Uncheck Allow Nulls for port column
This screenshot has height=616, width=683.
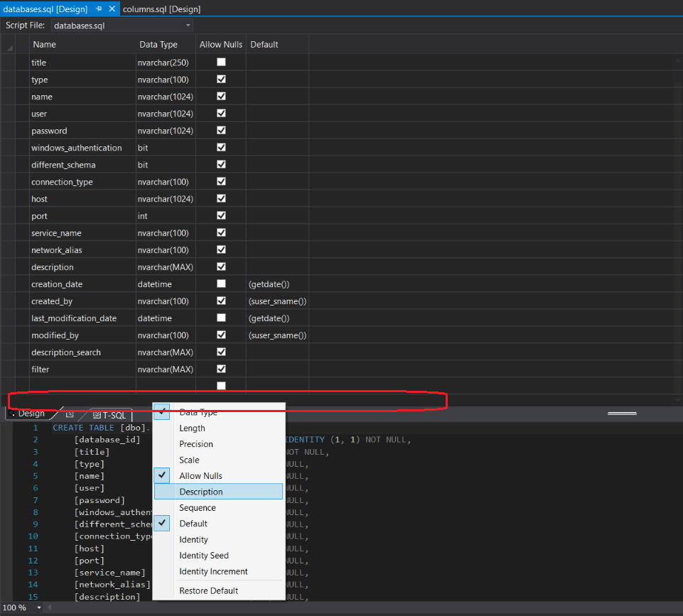click(221, 215)
